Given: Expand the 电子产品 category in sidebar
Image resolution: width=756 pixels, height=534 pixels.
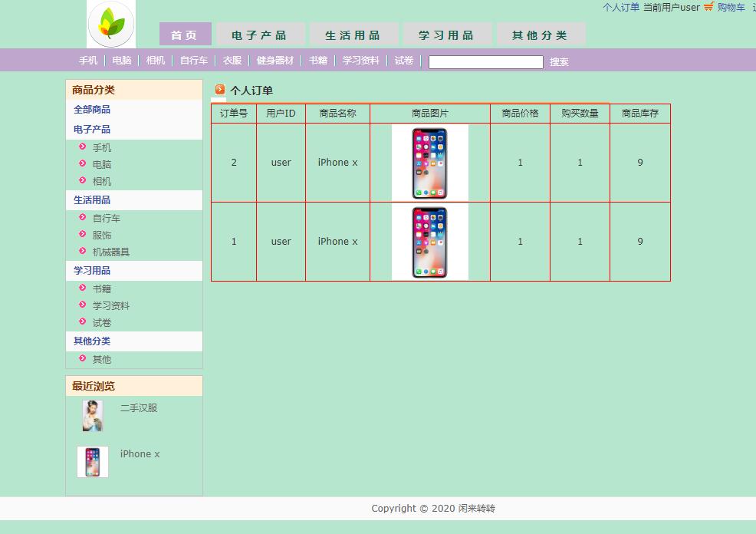Looking at the screenshot, I should [91, 129].
